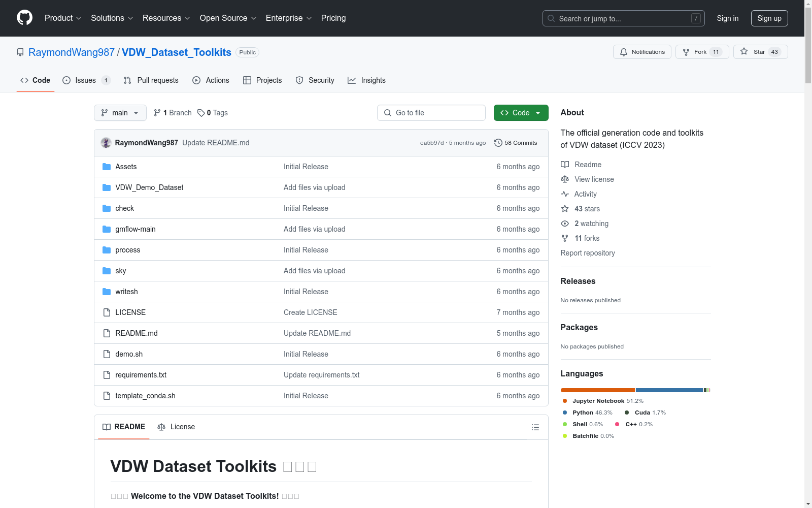Expand the Open Source menu
Viewport: 812px width, 508px height.
(x=228, y=18)
